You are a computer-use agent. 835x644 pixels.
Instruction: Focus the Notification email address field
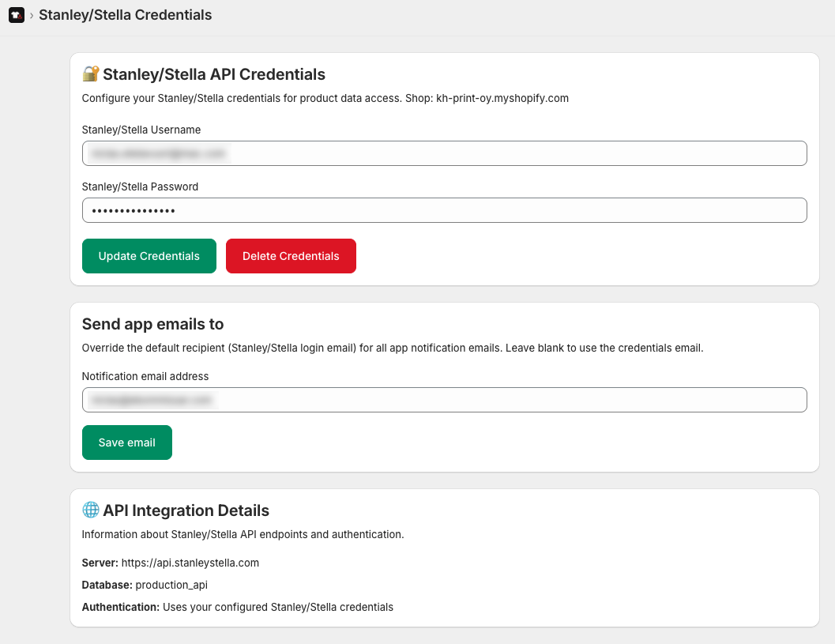[444, 400]
